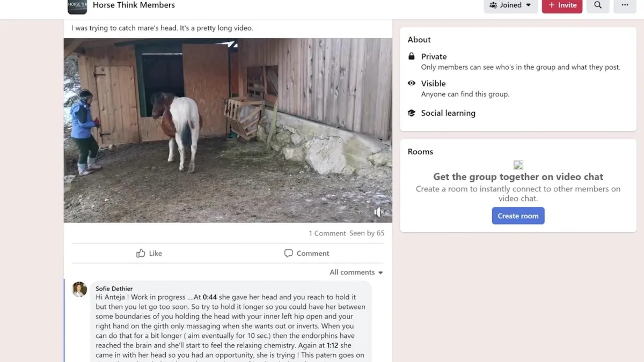644x362 pixels.
Task: Open the All comments sort dropdown
Action: pos(356,272)
